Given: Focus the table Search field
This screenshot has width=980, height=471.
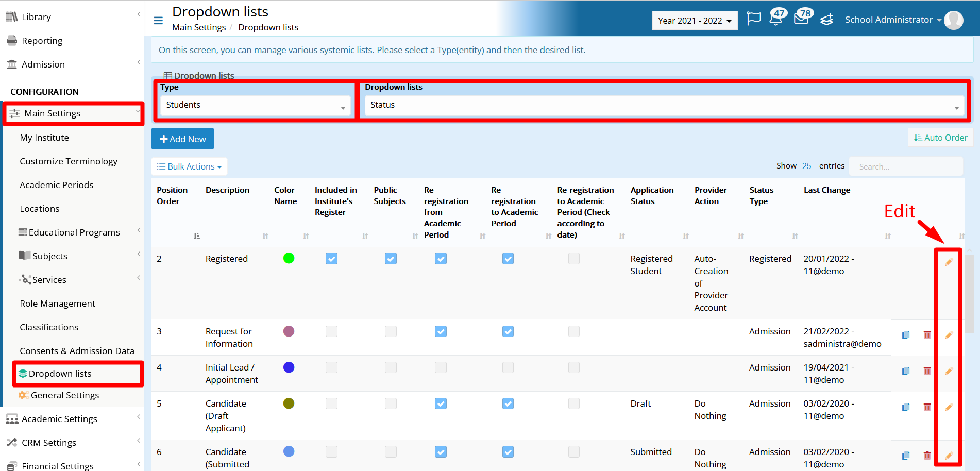Looking at the screenshot, I should tap(905, 166).
